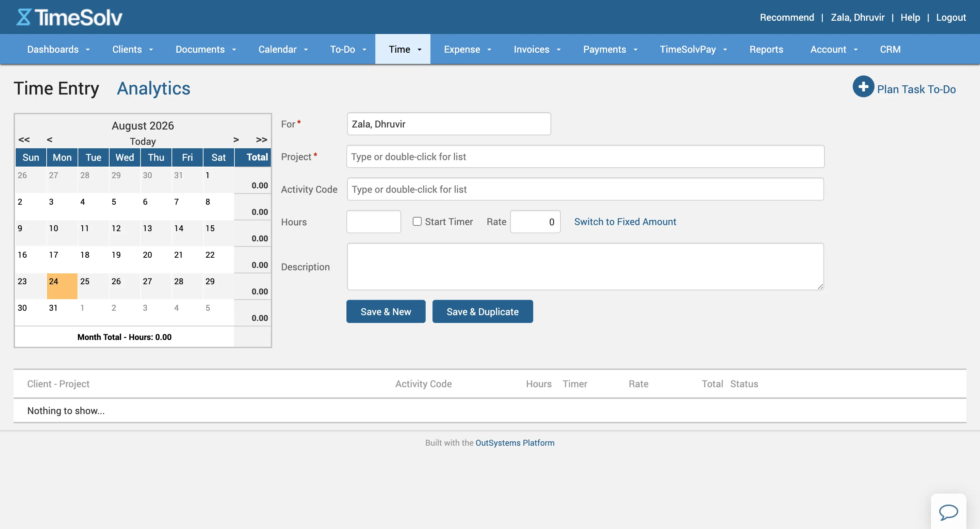Follow the OutSystems Platform link
Image resolution: width=980 pixels, height=529 pixels.
pyautogui.click(x=515, y=443)
